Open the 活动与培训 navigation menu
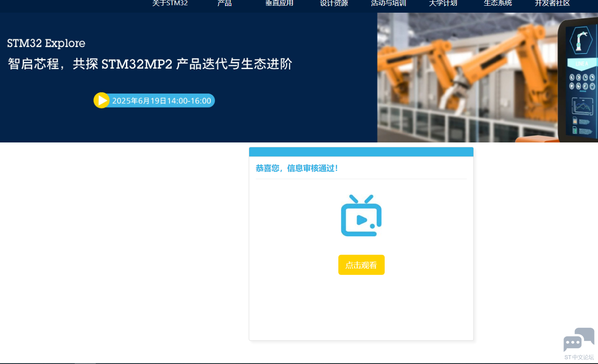 pyautogui.click(x=389, y=3)
